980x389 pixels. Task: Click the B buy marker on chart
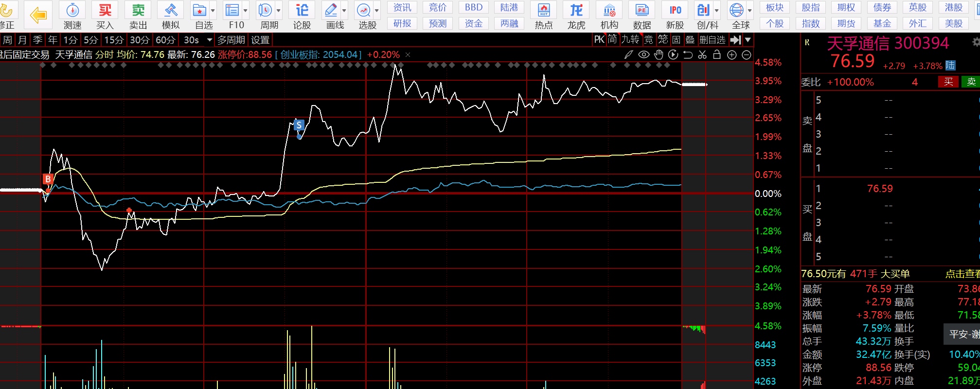point(48,179)
